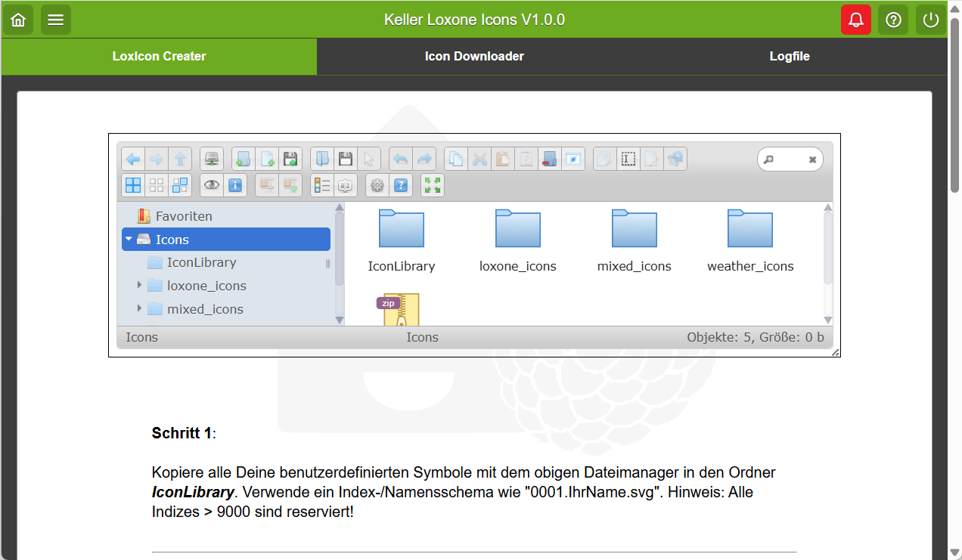Collapse the Icons tree node
The width and height of the screenshot is (962, 560).
click(x=129, y=239)
